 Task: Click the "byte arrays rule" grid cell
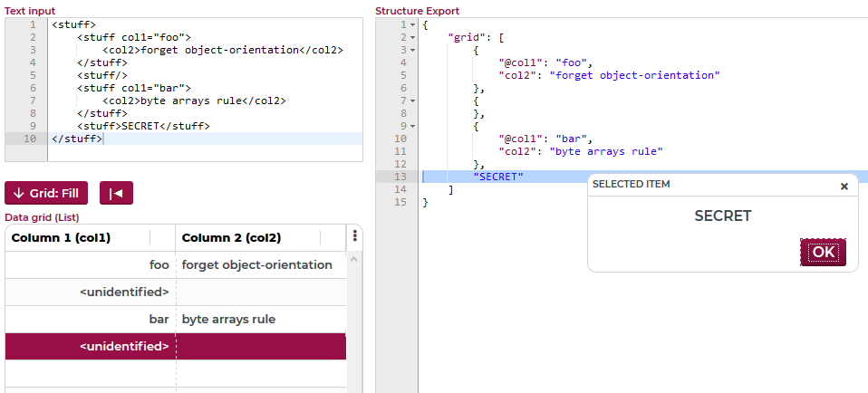click(x=261, y=320)
